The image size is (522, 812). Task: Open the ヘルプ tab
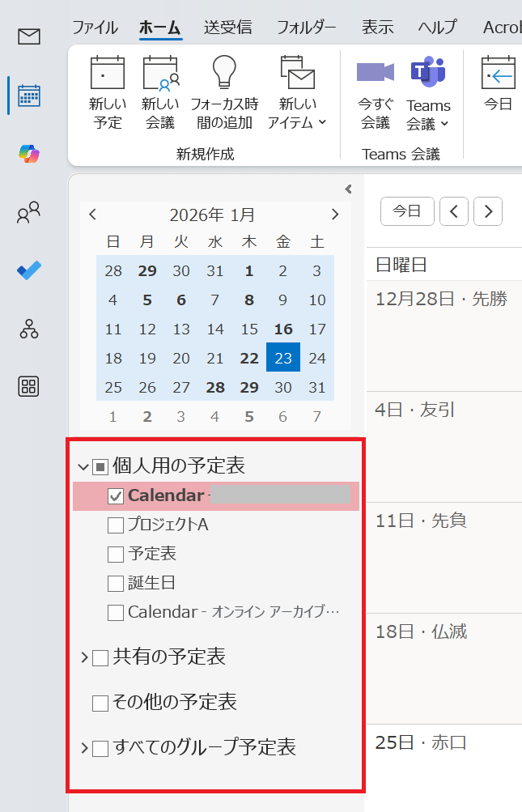[x=438, y=27]
